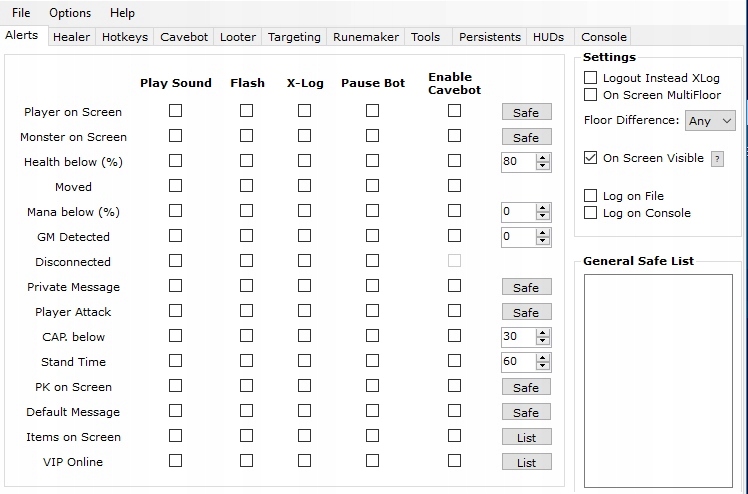Viewport: 748px width, 494px height.
Task: Click the Safe button for Player Attack
Action: [x=526, y=312]
